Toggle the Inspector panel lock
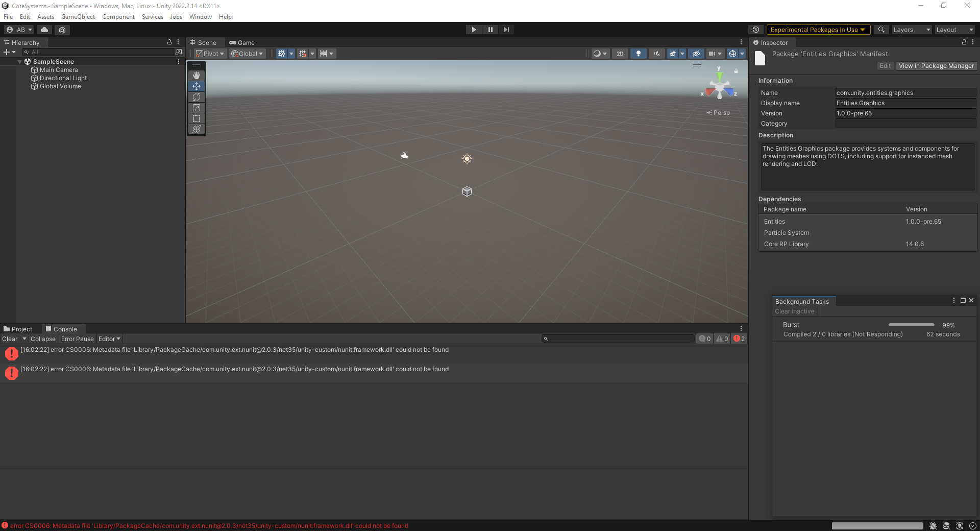980x531 pixels. tap(964, 42)
